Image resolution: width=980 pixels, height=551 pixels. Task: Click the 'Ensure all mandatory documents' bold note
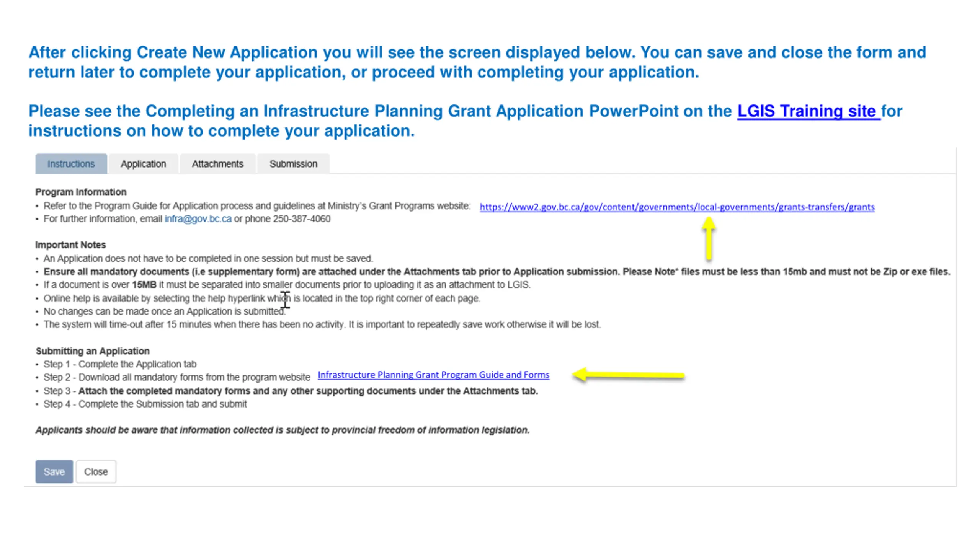(497, 272)
